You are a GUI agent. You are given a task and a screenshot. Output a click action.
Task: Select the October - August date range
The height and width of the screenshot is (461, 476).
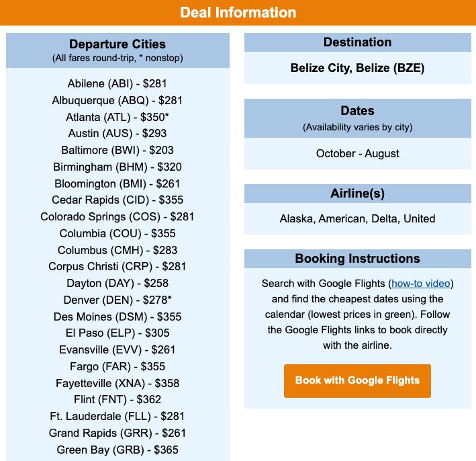[357, 153]
